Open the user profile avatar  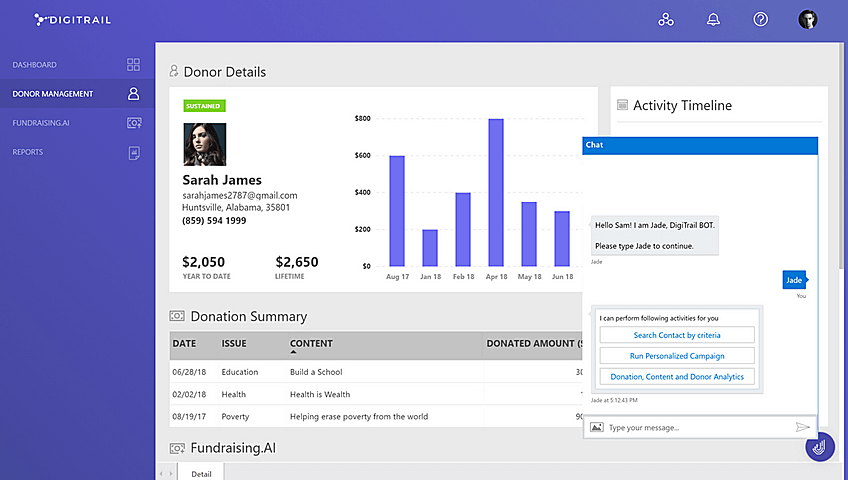pyautogui.click(x=808, y=20)
